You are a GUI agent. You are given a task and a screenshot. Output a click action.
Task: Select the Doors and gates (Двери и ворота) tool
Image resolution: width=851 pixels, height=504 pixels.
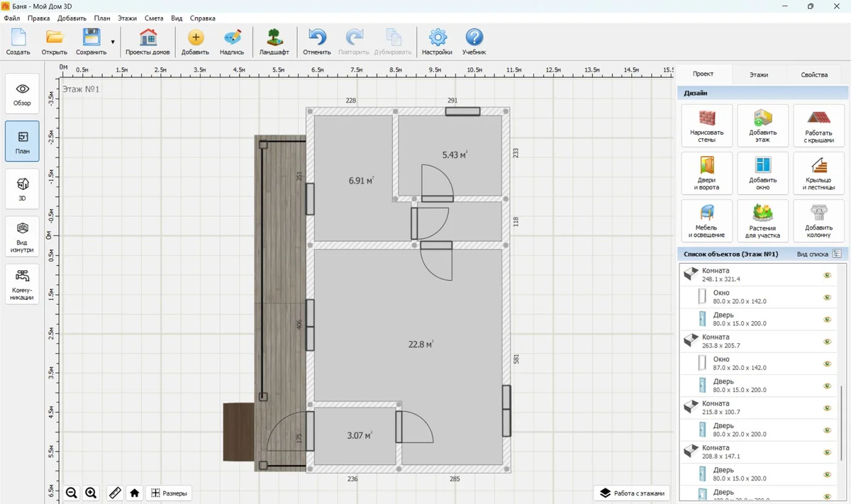coord(706,173)
